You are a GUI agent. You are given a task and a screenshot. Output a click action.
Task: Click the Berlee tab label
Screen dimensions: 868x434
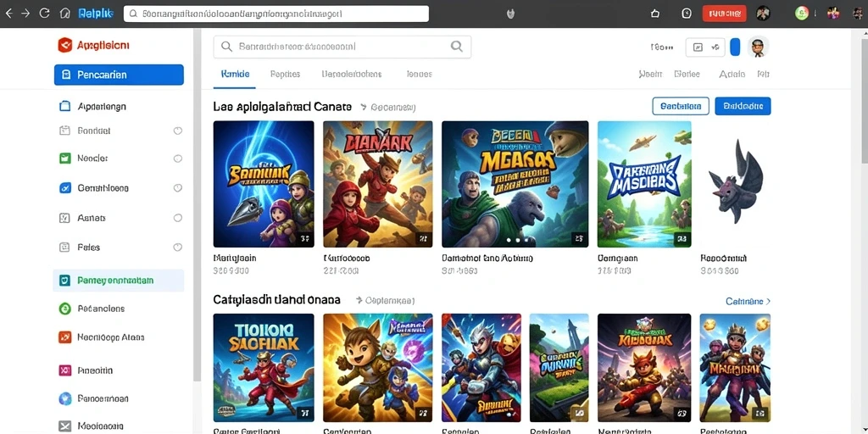point(687,74)
